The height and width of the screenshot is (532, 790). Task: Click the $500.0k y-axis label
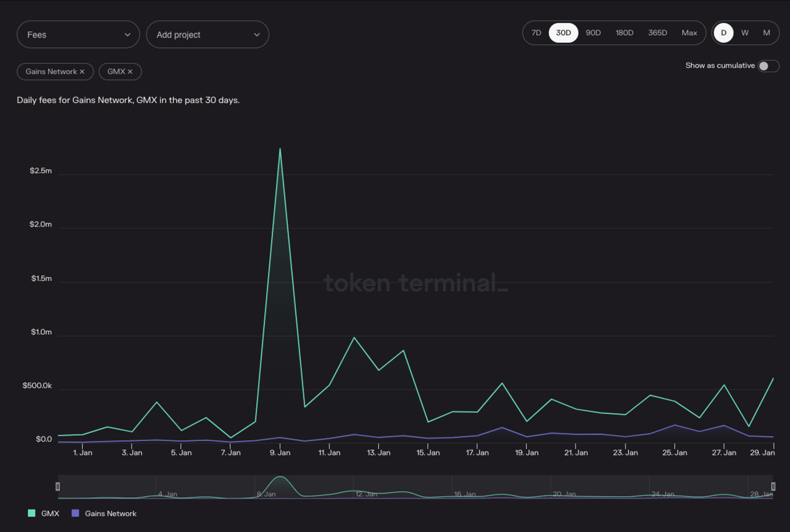[37, 385]
